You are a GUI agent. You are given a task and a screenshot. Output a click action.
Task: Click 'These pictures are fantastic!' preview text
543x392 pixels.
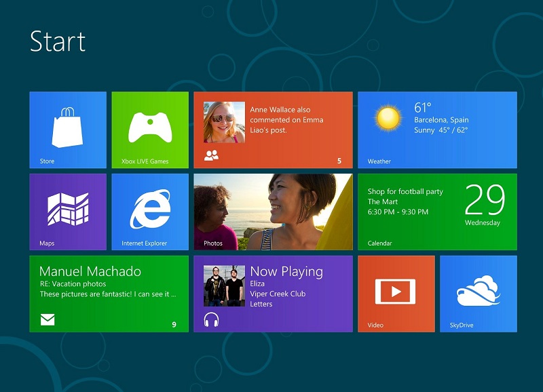click(x=108, y=294)
